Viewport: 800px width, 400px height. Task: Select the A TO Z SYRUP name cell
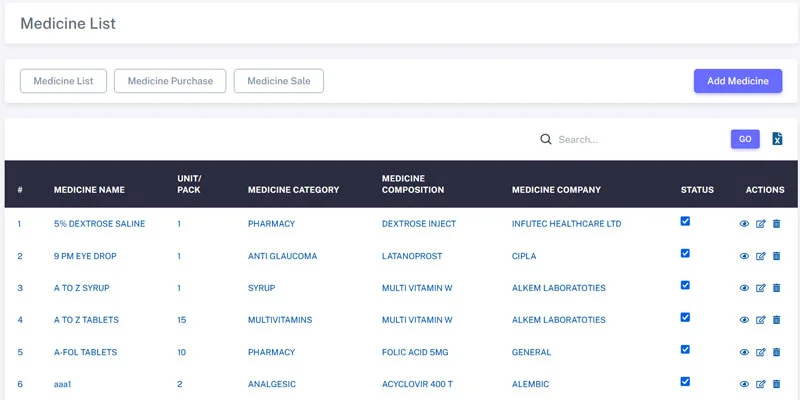point(82,288)
